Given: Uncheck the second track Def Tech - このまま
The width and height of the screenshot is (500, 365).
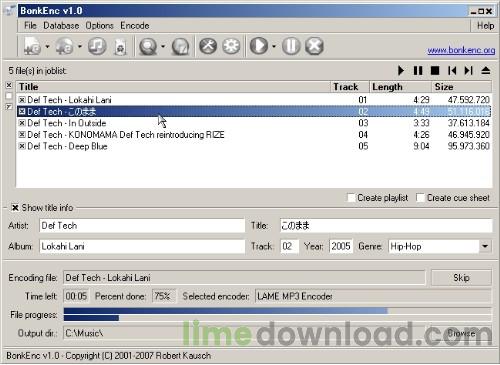Looking at the screenshot, I should point(22,111).
